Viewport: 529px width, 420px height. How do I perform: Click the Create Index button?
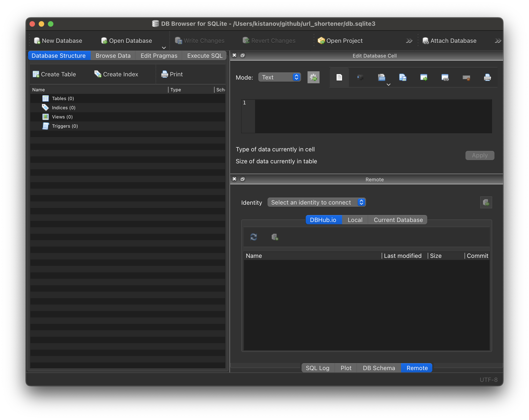pyautogui.click(x=116, y=74)
